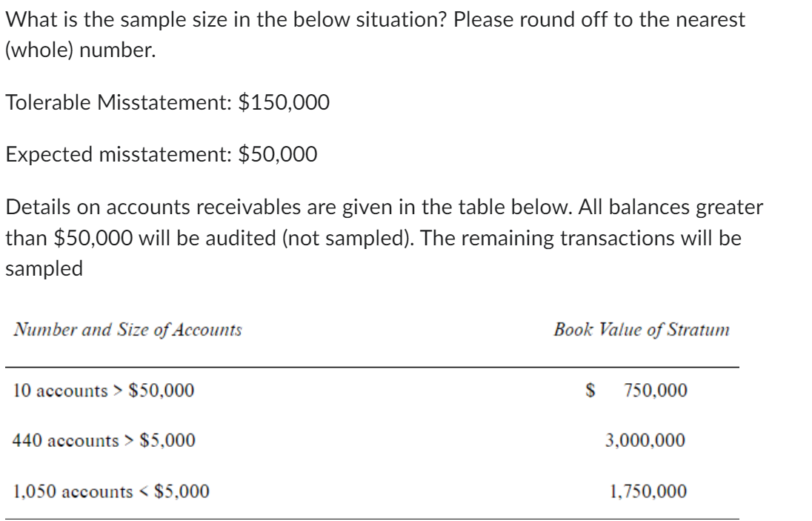
Task: Click the '440 accounts > $5,000' row label
Action: [x=104, y=440]
